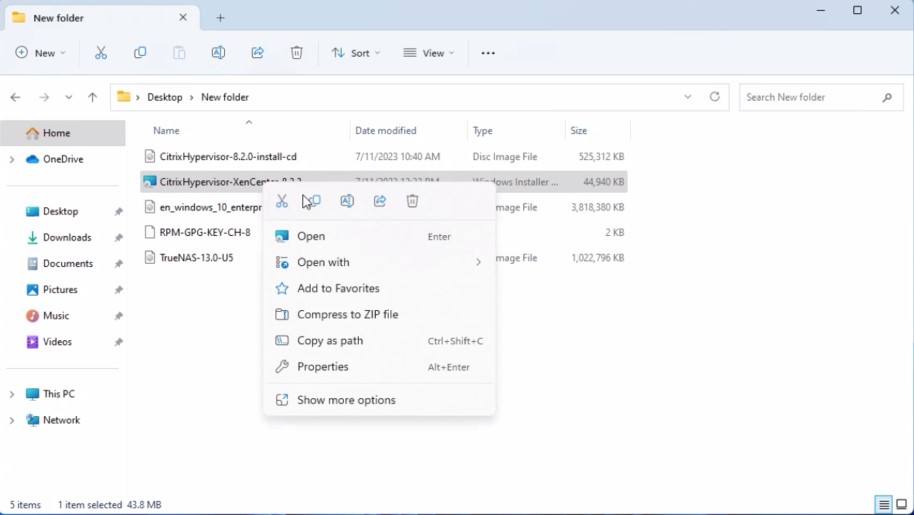Switch to the large thumbnails view icon in the status bar
Viewport: 914px width, 515px height.
click(901, 505)
